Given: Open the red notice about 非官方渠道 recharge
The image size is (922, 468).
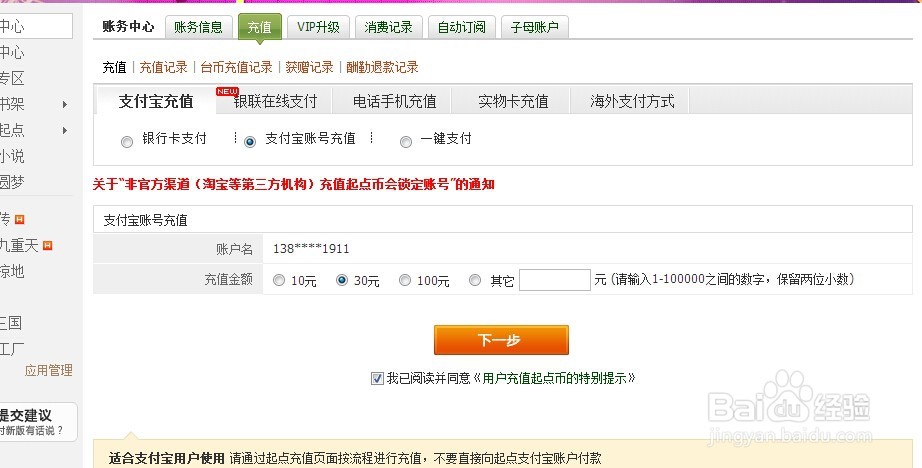Looking at the screenshot, I should (293, 185).
